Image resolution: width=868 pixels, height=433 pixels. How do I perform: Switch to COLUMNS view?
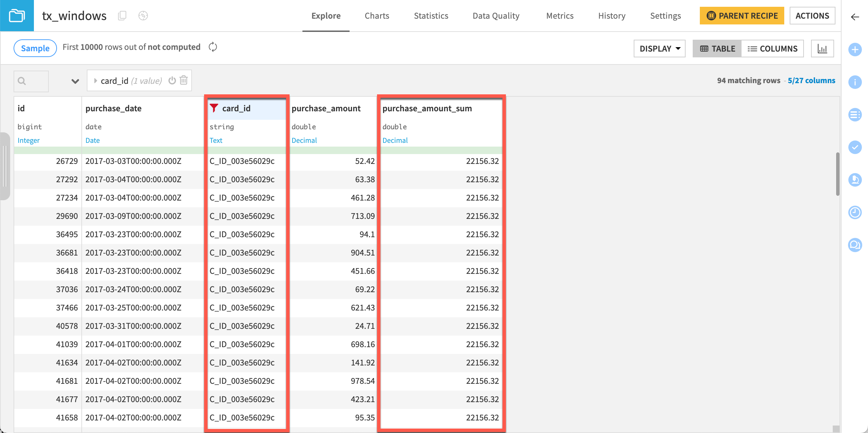pos(773,49)
